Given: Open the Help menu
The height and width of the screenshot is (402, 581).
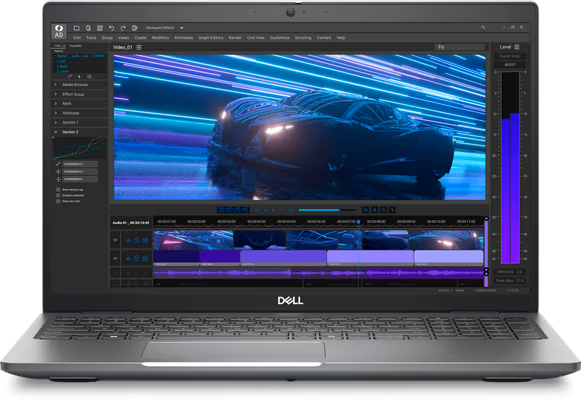Looking at the screenshot, I should click(x=341, y=38).
